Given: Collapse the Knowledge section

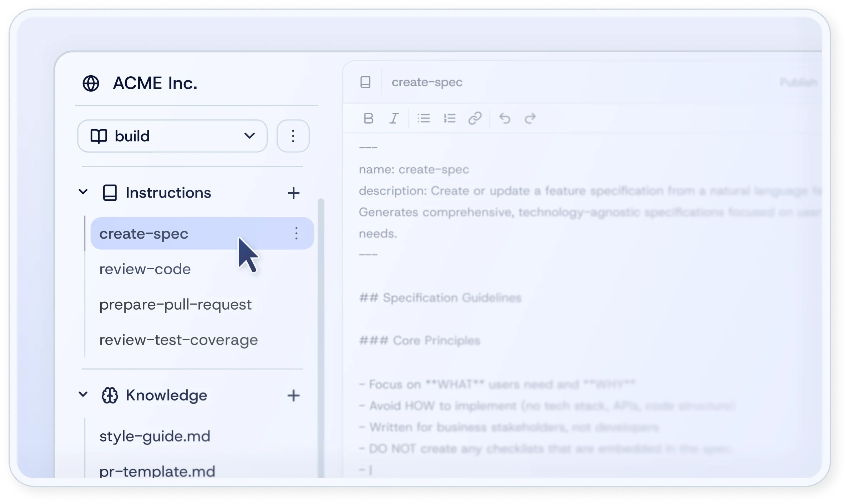Looking at the screenshot, I should pos(83,395).
